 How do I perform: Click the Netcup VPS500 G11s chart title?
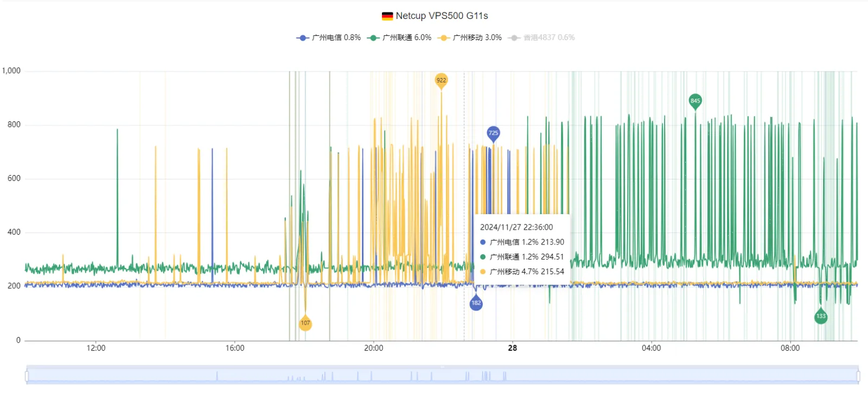442,16
